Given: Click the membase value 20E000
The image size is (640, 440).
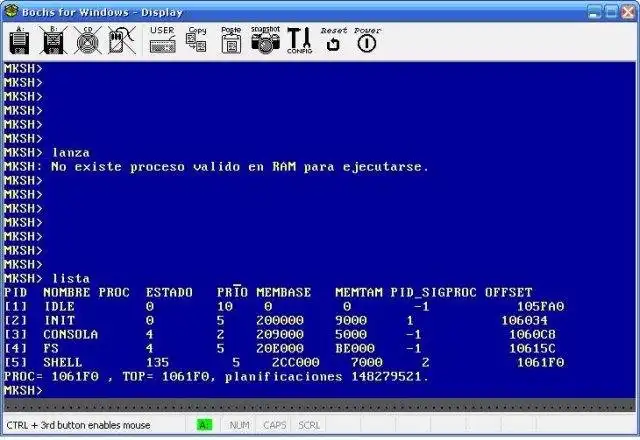Looking at the screenshot, I should [x=280, y=349].
